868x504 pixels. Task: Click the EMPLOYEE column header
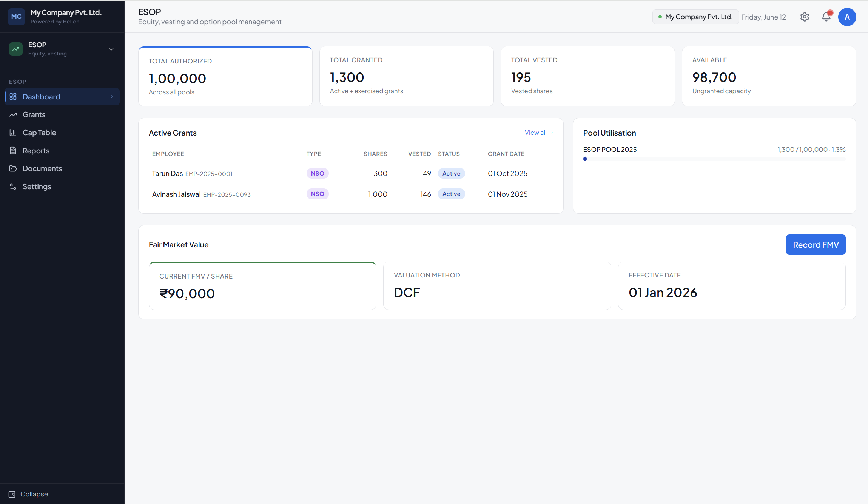click(168, 154)
